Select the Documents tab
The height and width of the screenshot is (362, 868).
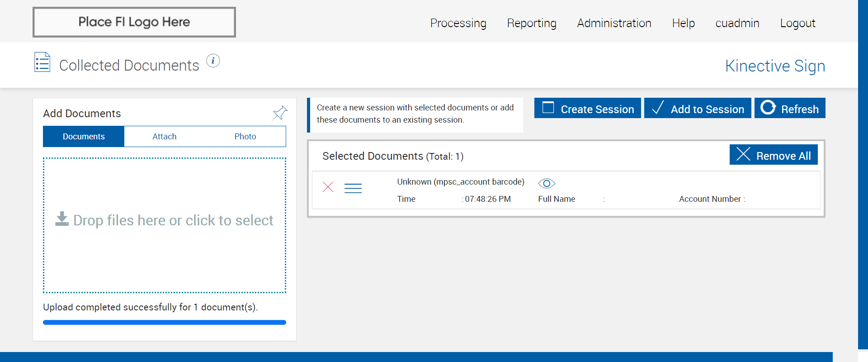pos(84,137)
